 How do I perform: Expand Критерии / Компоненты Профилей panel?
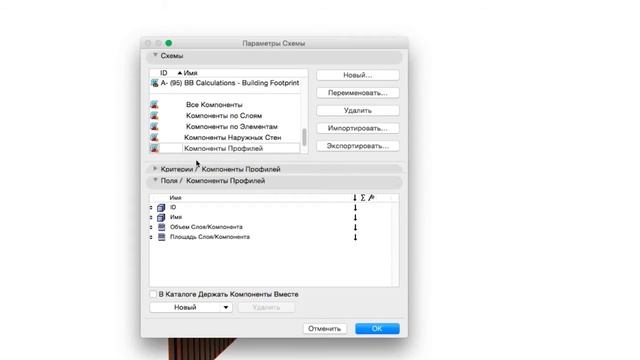pyautogui.click(x=155, y=168)
